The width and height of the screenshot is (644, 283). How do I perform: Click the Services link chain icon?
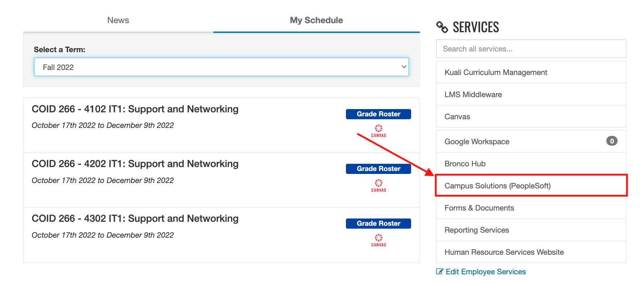tap(442, 27)
